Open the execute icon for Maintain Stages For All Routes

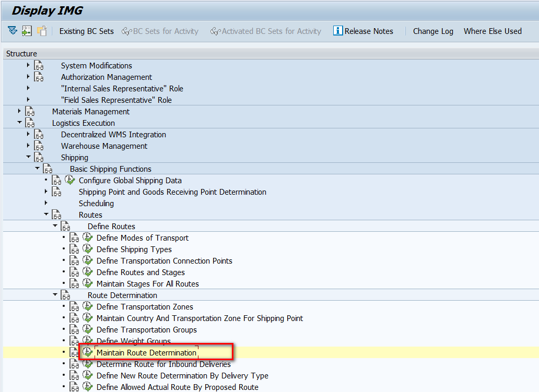pyautogui.click(x=87, y=283)
